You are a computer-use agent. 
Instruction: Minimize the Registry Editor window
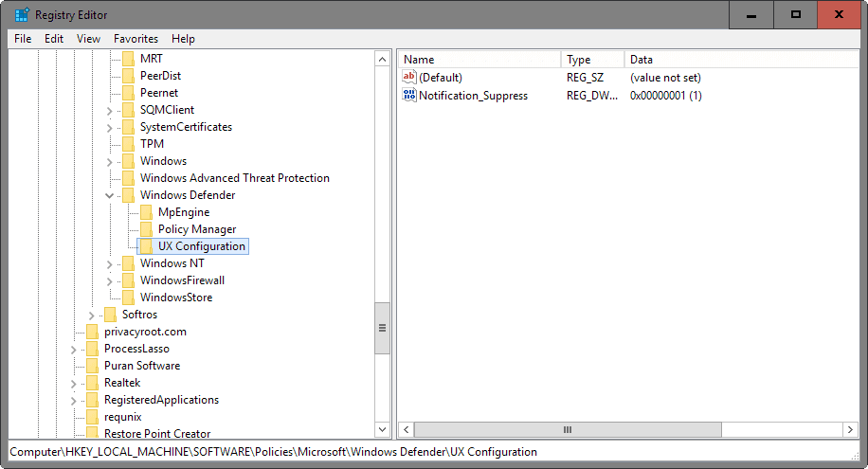751,15
